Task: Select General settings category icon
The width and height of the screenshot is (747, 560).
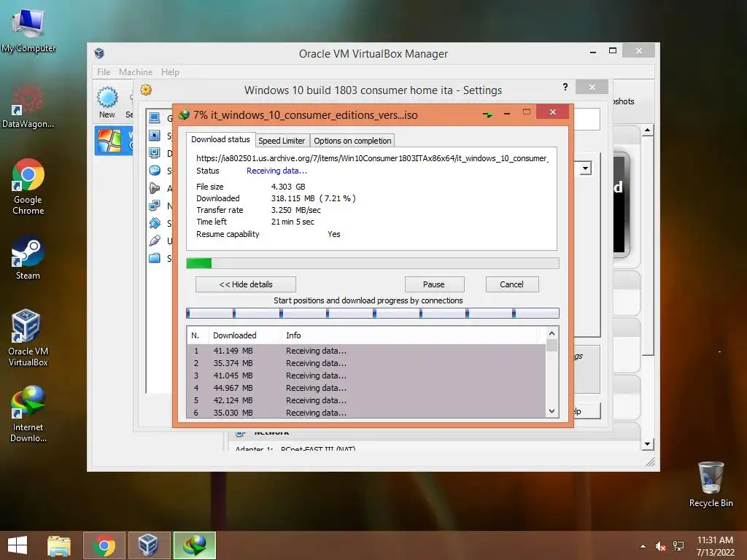Action: point(155,117)
